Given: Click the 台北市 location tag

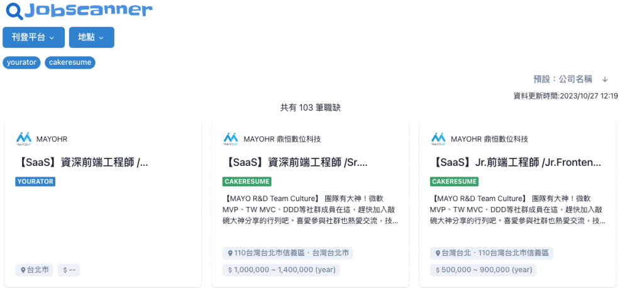Looking at the screenshot, I should (x=35, y=270).
